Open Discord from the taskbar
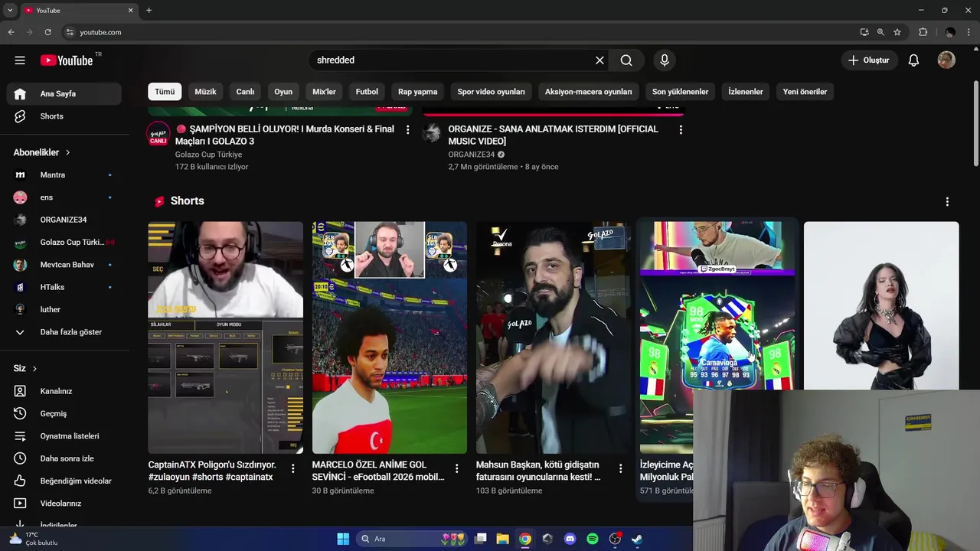Viewport: 980px width, 551px height. [x=570, y=539]
